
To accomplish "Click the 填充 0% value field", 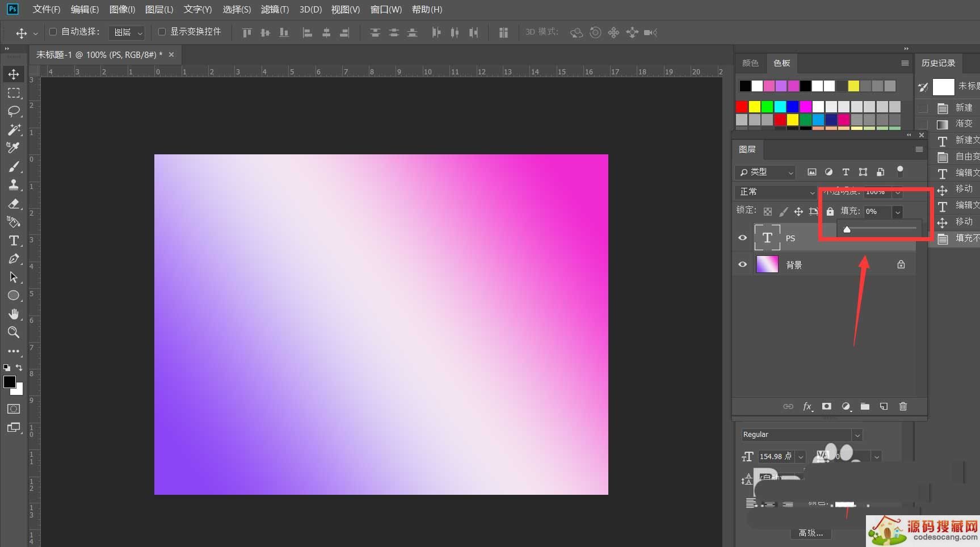I will pyautogui.click(x=877, y=212).
